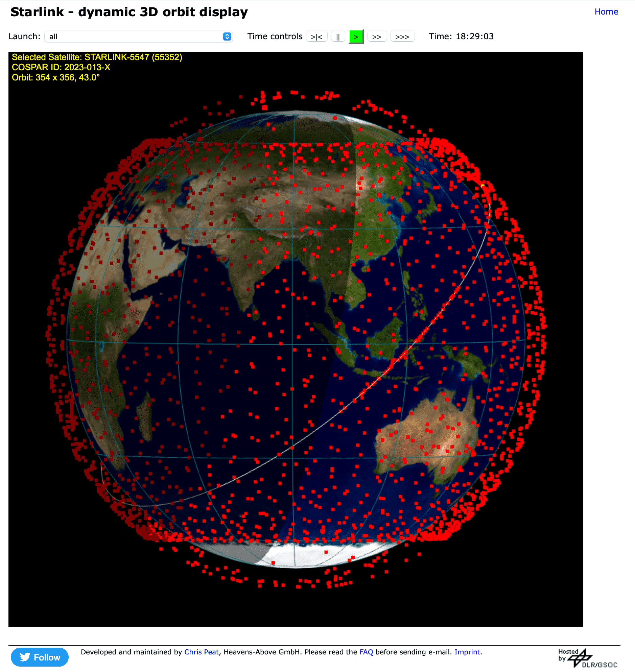The height and width of the screenshot is (672, 635).
Task: Follow on Twitter via Follow button
Action: point(40,657)
